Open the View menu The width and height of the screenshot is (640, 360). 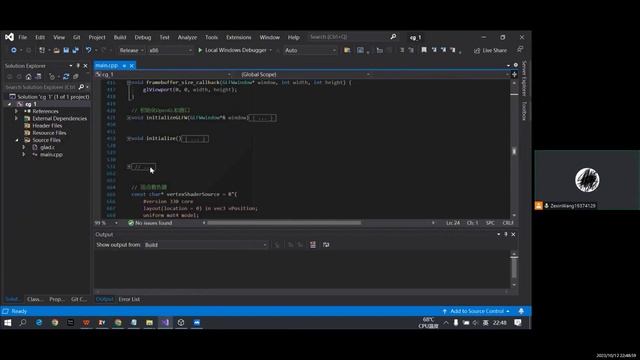pyautogui.click(x=59, y=37)
